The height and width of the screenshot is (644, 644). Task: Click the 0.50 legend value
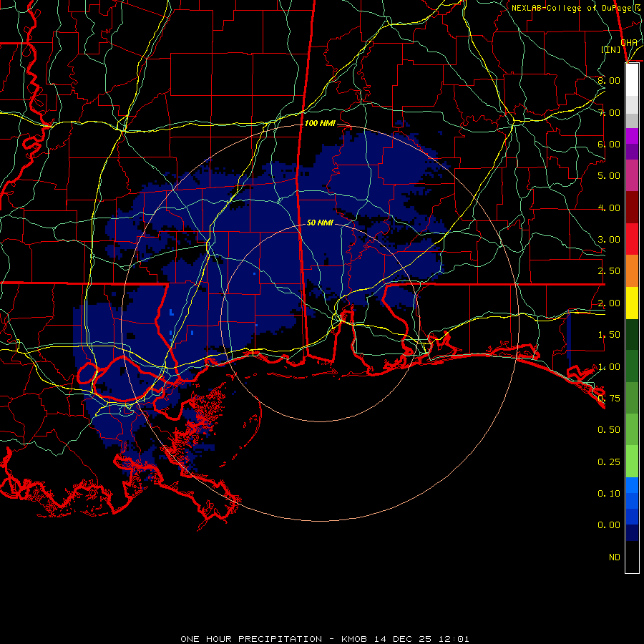[609, 430]
